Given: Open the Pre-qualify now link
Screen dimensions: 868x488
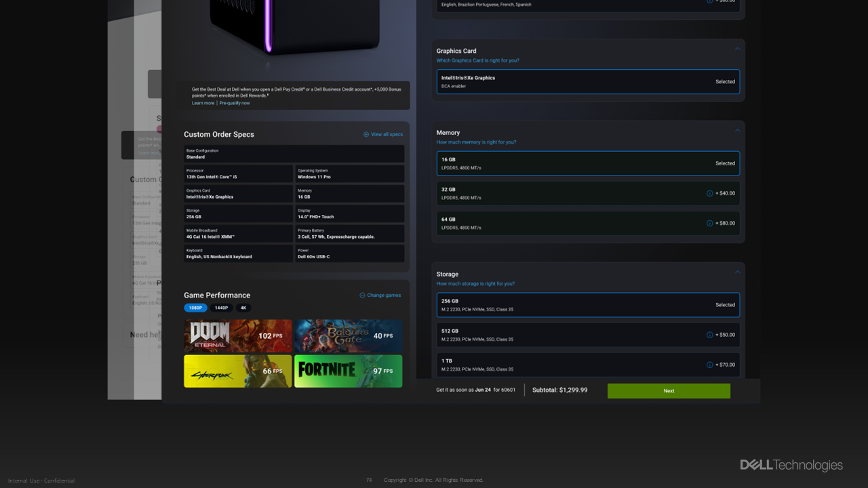Looking at the screenshot, I should pyautogui.click(x=234, y=103).
